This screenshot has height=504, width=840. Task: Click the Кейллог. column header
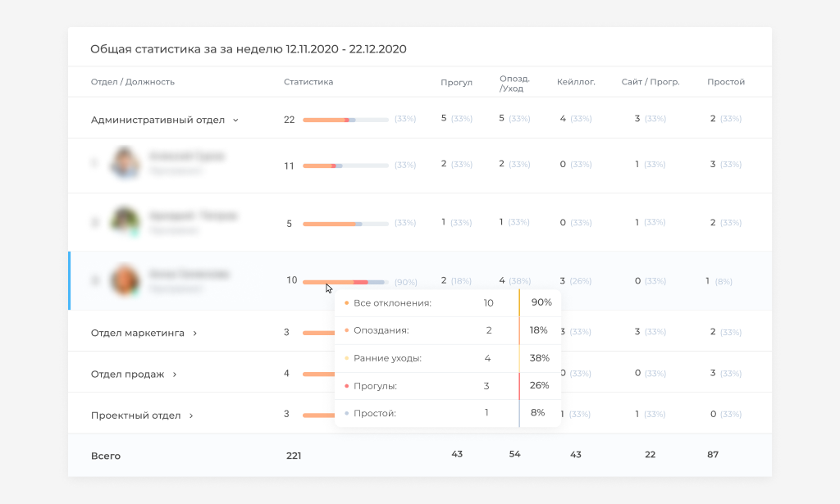point(576,82)
